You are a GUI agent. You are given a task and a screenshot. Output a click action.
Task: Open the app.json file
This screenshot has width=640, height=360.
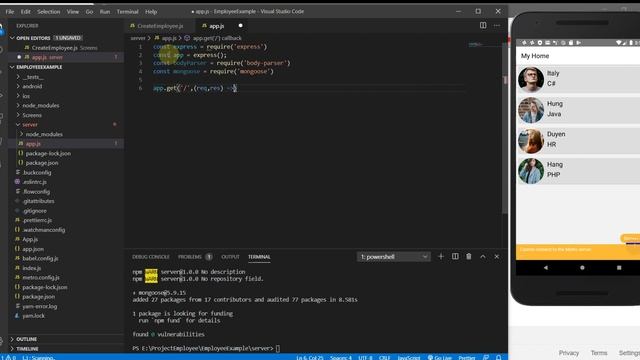33,249
